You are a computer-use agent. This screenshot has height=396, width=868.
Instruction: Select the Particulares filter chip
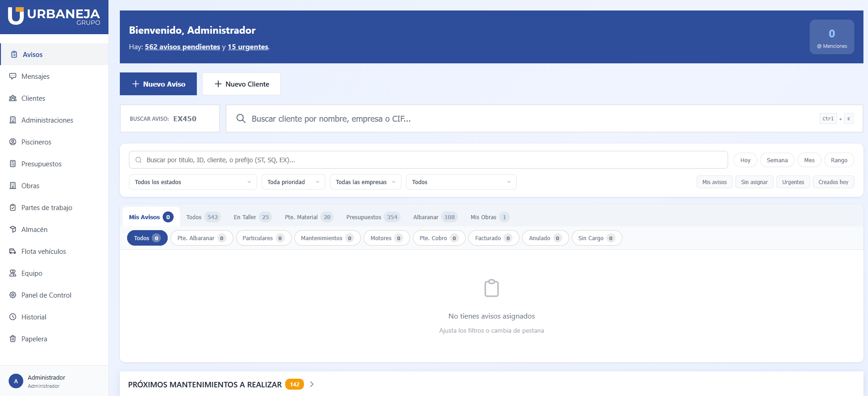click(264, 238)
